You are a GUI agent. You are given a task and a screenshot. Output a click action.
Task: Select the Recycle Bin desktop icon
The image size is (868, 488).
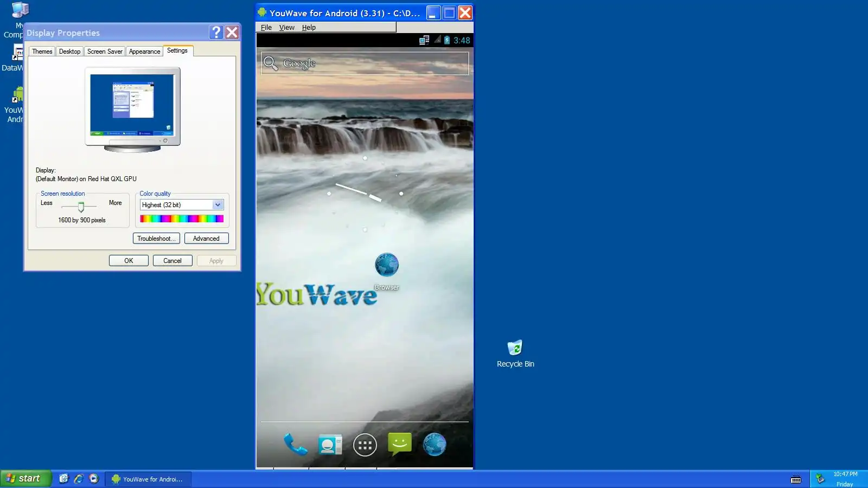click(x=515, y=354)
